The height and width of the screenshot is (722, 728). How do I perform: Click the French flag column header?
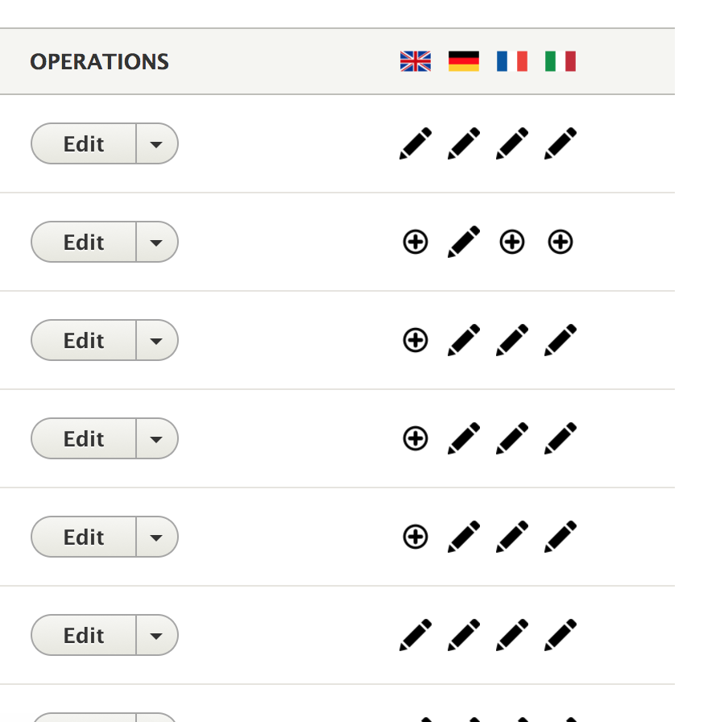512,61
